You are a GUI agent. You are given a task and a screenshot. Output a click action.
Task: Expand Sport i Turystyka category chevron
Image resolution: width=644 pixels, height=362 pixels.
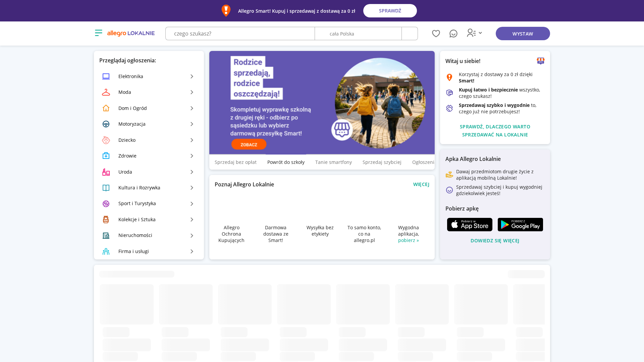(x=192, y=203)
